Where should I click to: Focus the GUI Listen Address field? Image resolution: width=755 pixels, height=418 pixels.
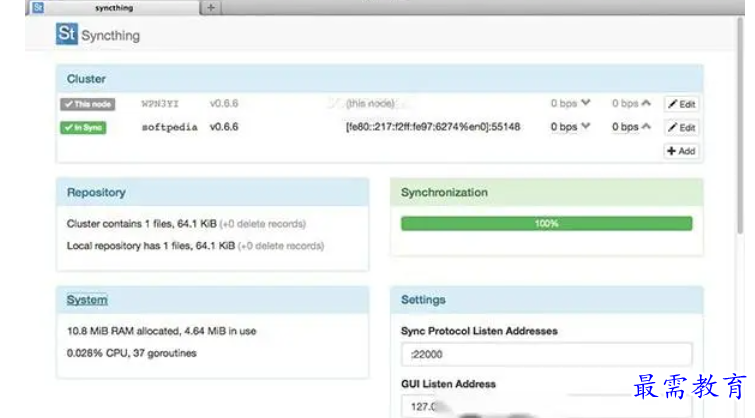[547, 406]
